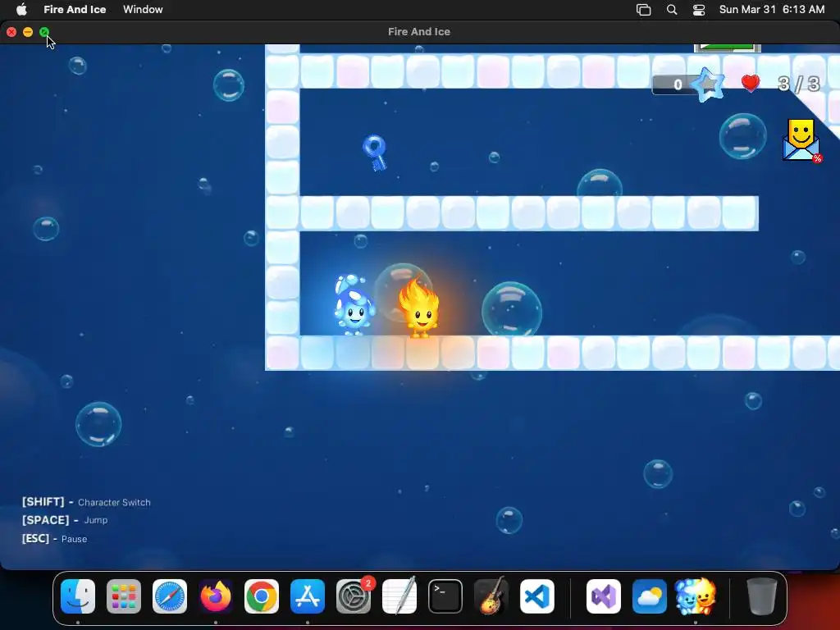Click the [SHIFT] Character Switch hint

86,502
